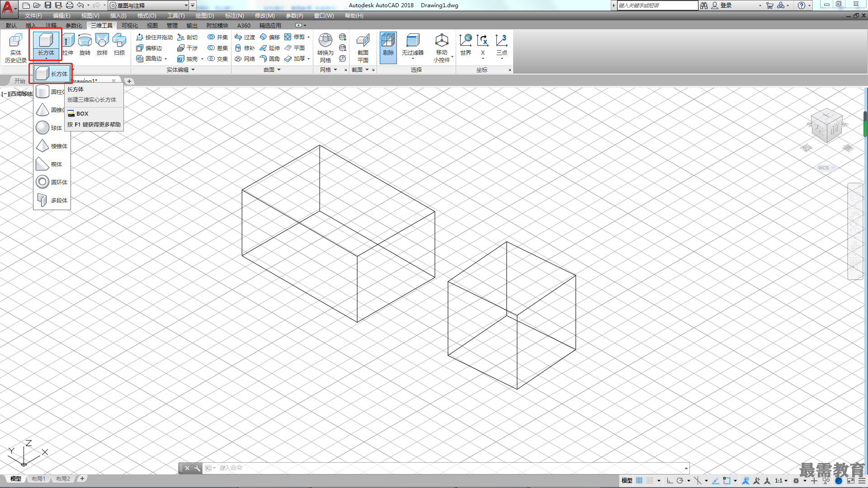
Task: Click the 并集 union tool
Action: [217, 37]
